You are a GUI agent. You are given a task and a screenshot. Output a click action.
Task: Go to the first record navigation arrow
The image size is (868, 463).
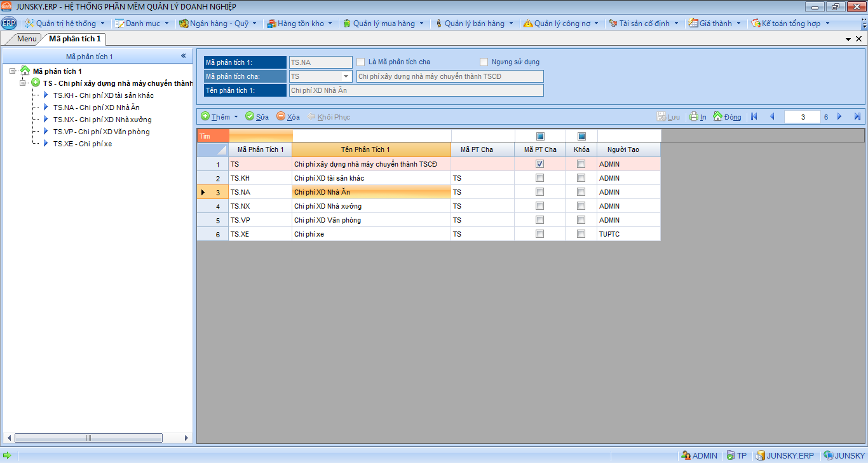(754, 117)
